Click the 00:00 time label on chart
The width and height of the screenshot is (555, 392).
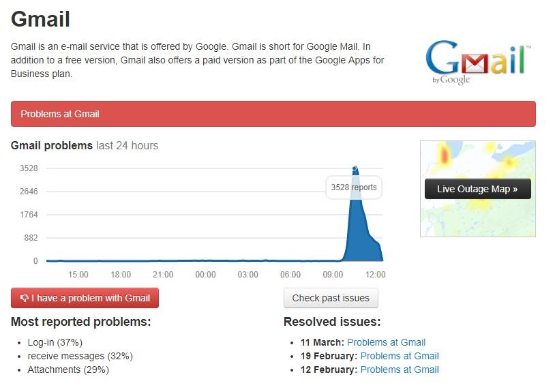[x=205, y=275]
